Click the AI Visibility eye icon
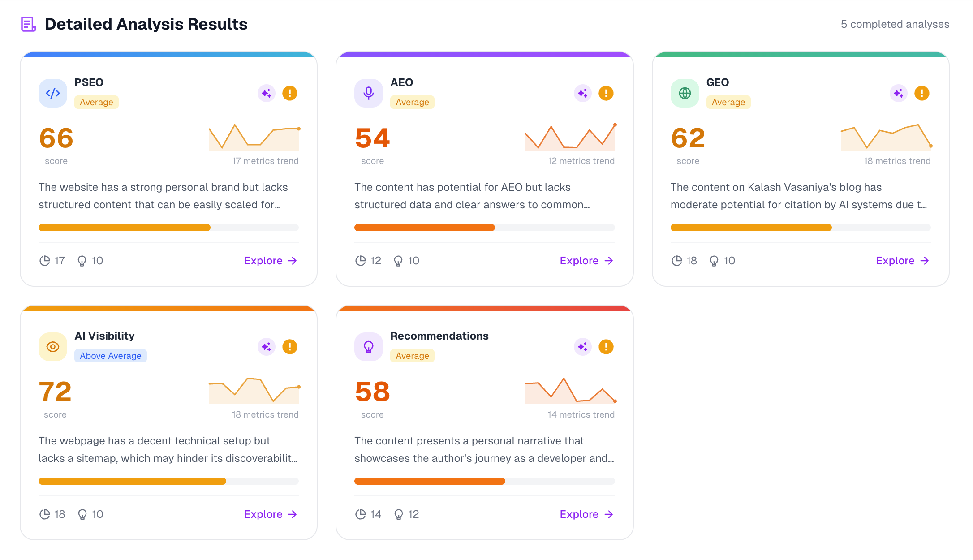Screen dimensions: 973x560 click(x=52, y=346)
